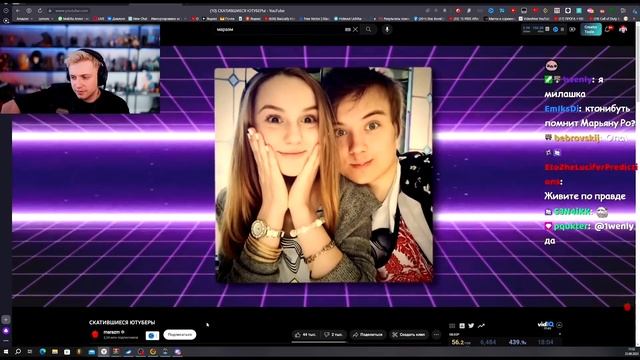This screenshot has width=640, height=360.
Task: Open the YouTube notifications bell
Action: pyautogui.click(x=609, y=29)
